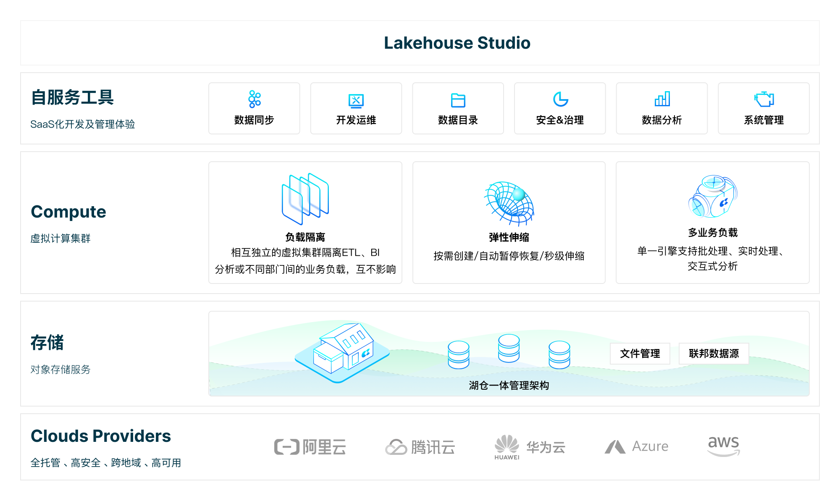840x504 pixels.
Task: Click the 数据同步 data sync icon
Action: point(254,100)
